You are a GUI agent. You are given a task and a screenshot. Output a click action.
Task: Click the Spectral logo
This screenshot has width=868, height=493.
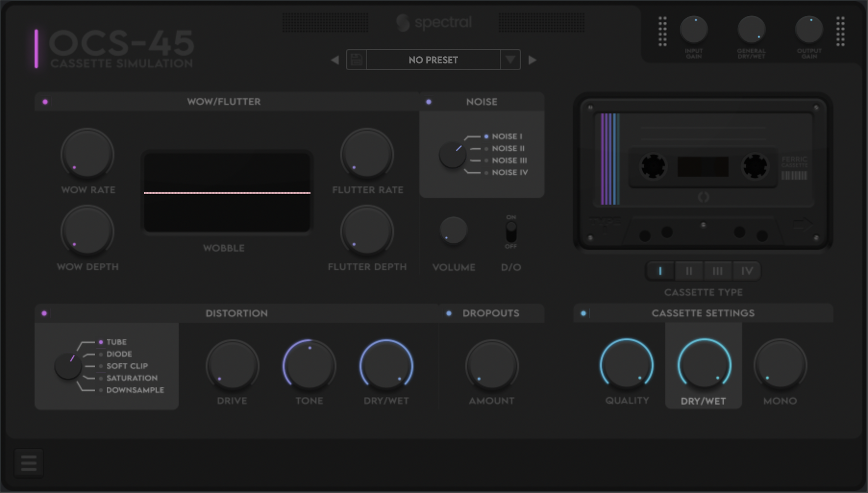point(434,23)
